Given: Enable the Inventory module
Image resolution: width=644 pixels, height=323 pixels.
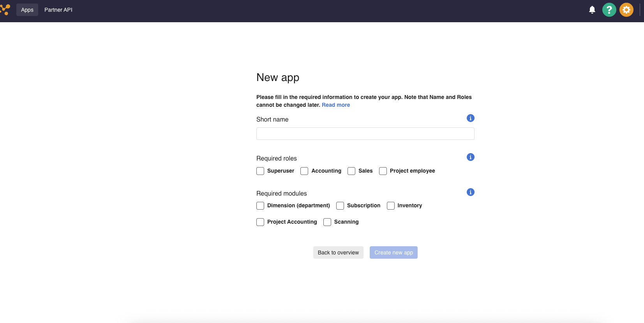Looking at the screenshot, I should (391, 206).
